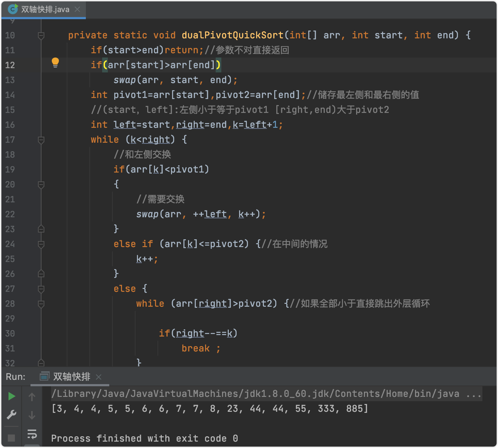Stop the process with square icon
This screenshot has width=498, height=448.
click(11, 438)
